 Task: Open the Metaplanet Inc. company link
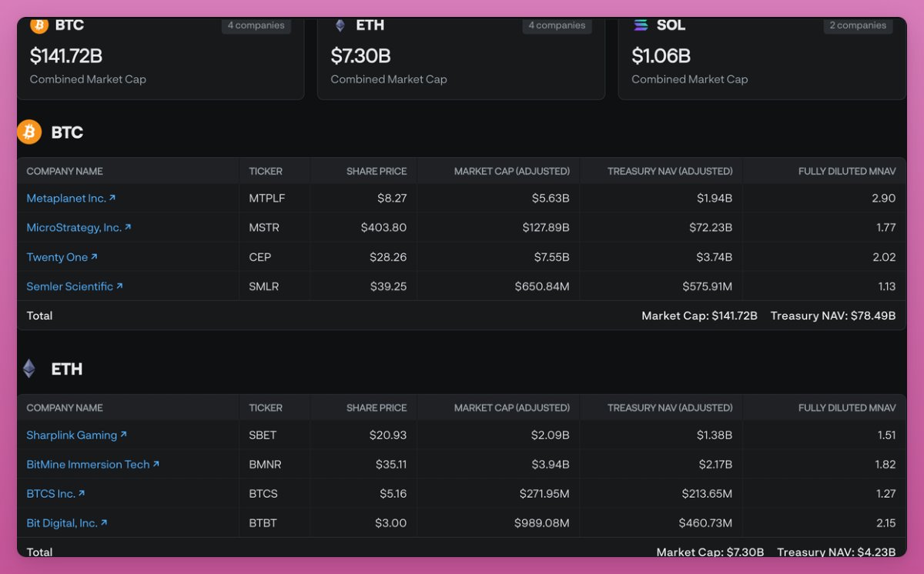71,199
